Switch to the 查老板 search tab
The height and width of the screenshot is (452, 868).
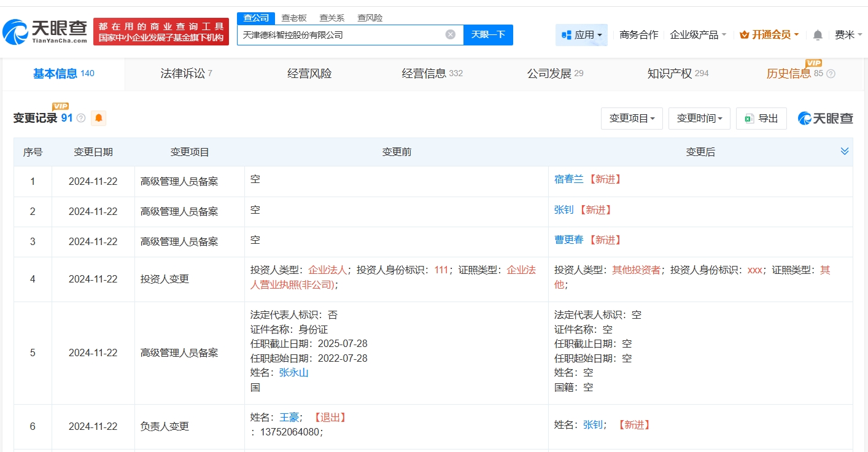click(x=294, y=18)
